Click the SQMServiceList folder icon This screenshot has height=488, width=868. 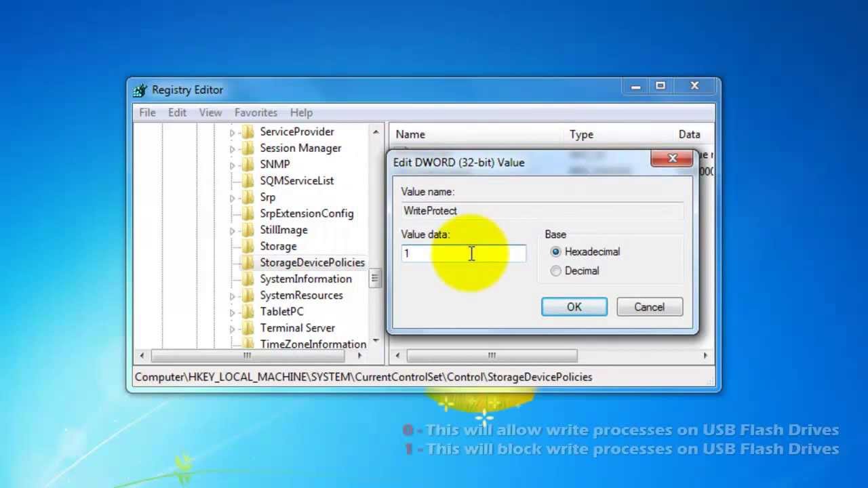pyautogui.click(x=248, y=180)
